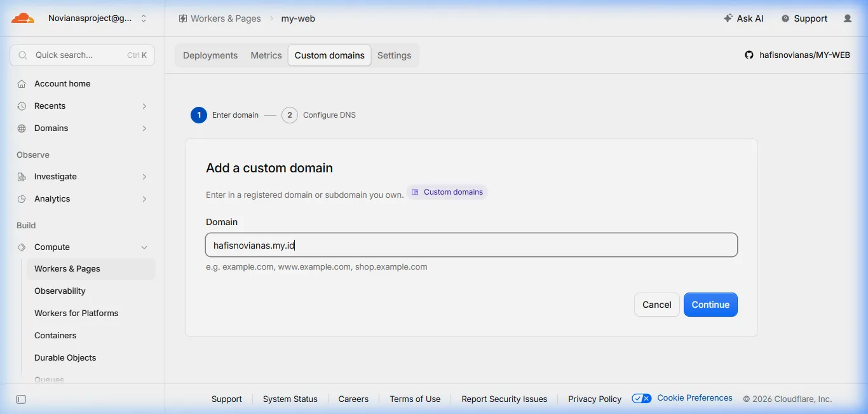Open System Status link
Screen dimensions: 868x414
coord(290,399)
